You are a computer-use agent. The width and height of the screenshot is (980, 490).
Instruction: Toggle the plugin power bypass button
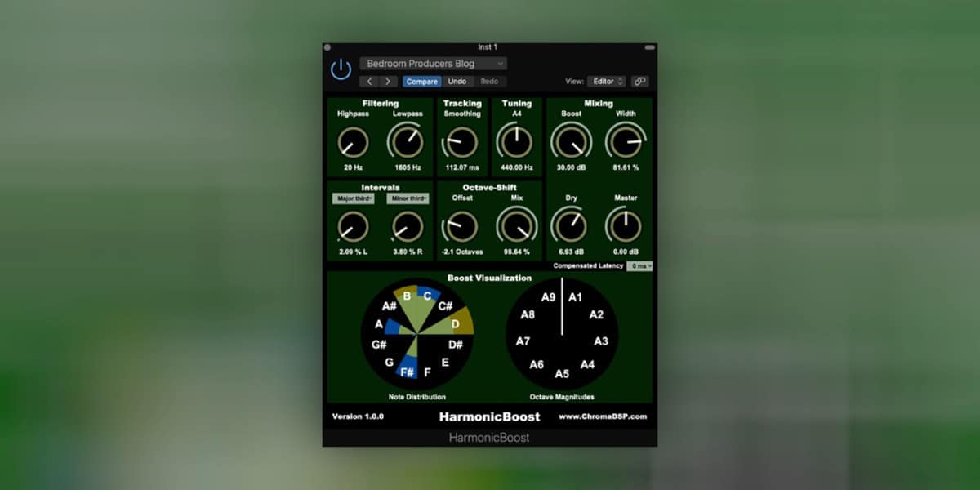(341, 70)
